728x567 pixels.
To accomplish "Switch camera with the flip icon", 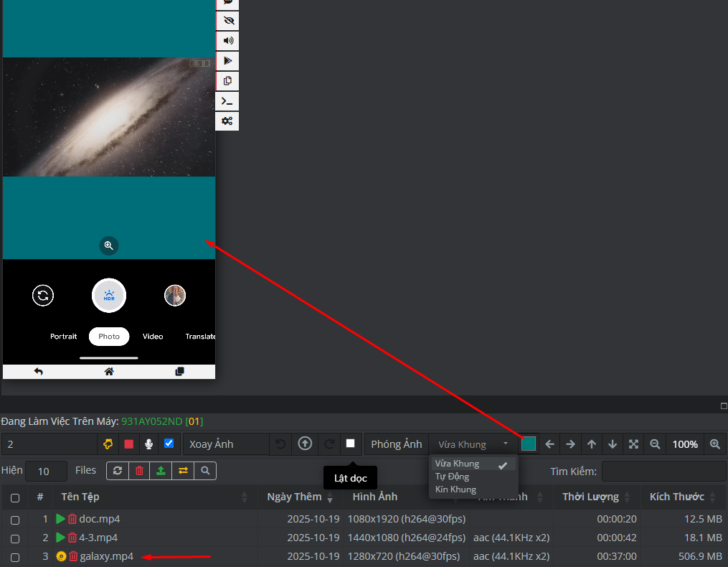I will click(x=43, y=295).
